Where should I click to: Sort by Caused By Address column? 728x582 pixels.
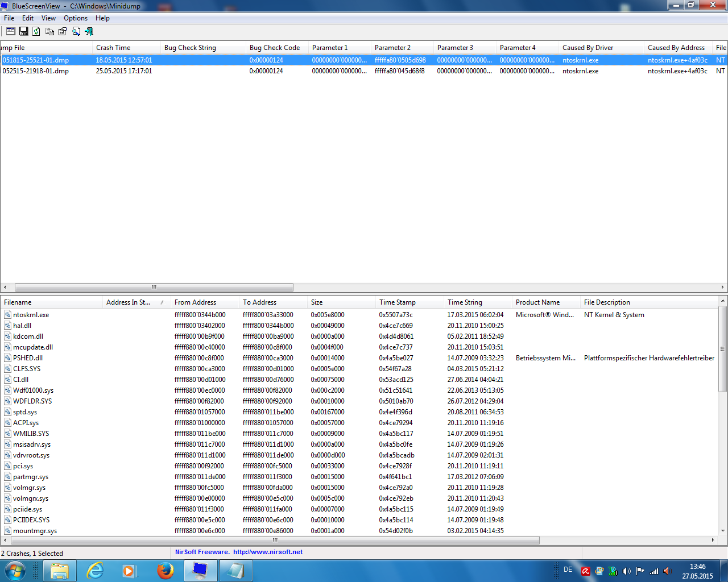point(678,48)
